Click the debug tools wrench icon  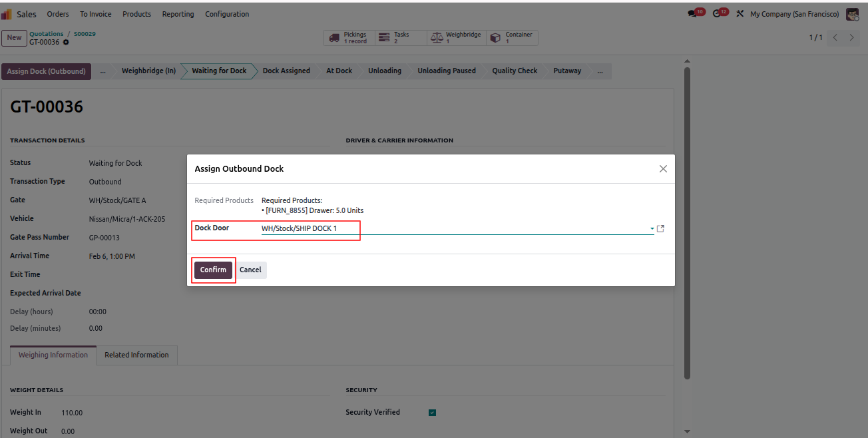click(740, 13)
